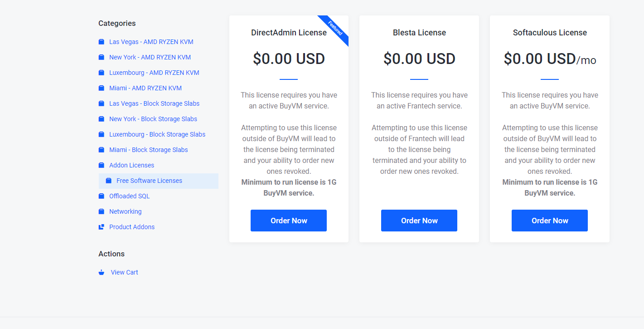Open Luxembourg - AMD RYZEN KVM category
644x329 pixels.
(154, 73)
